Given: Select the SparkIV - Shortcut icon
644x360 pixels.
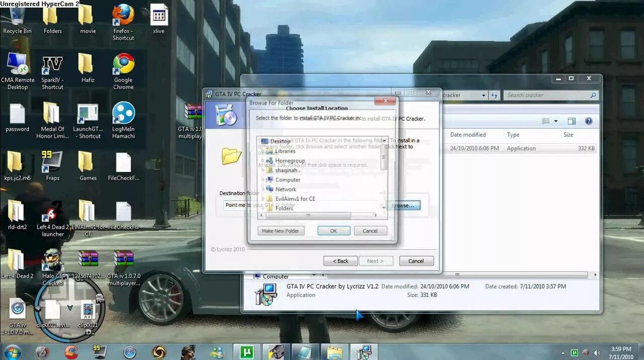Looking at the screenshot, I should point(52,71).
